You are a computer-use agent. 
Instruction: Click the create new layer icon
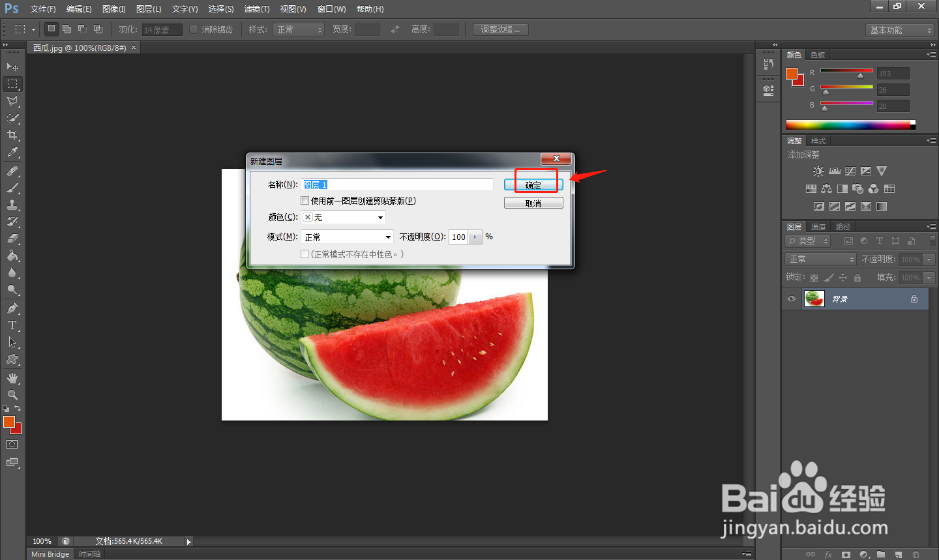coord(899,555)
